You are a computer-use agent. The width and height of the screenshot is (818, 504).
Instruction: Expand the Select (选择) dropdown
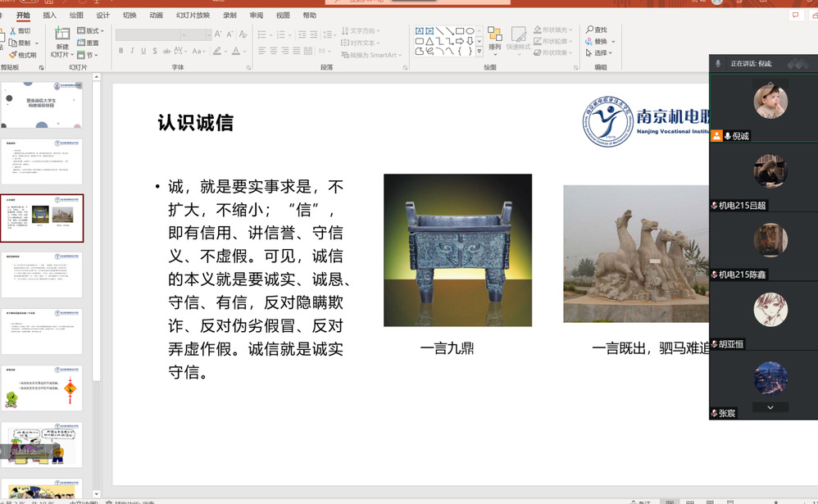[602, 53]
